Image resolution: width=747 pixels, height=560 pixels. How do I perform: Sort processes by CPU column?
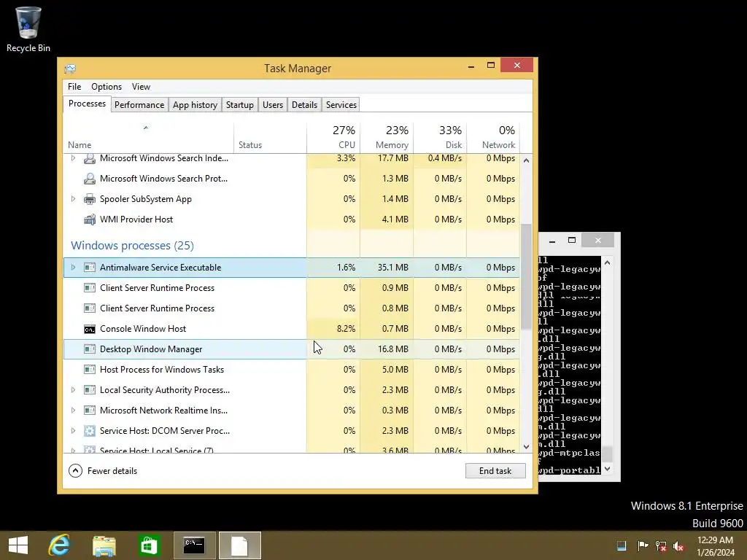[x=333, y=138]
